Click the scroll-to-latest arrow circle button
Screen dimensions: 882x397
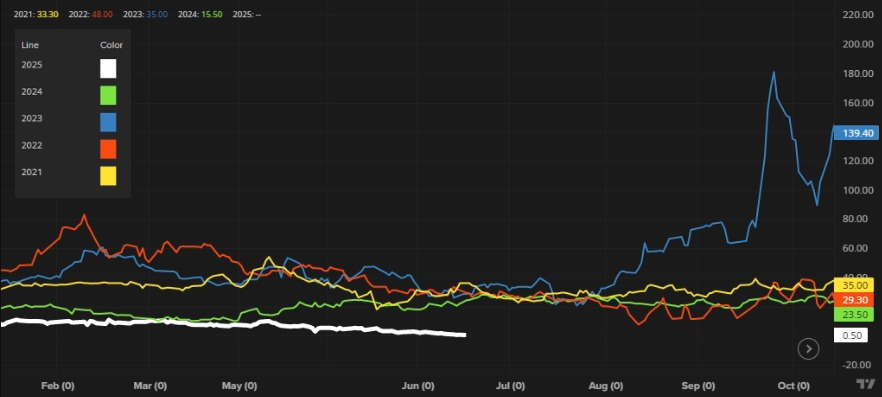[x=808, y=349]
